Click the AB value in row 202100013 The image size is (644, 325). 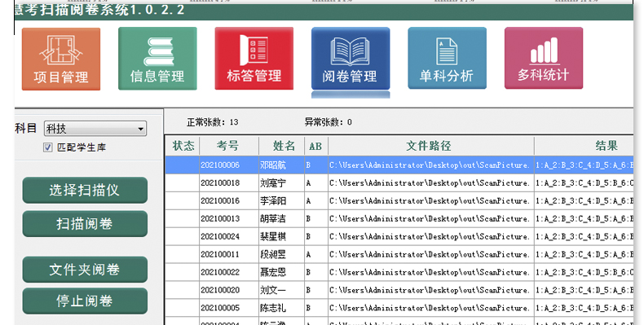click(x=308, y=219)
